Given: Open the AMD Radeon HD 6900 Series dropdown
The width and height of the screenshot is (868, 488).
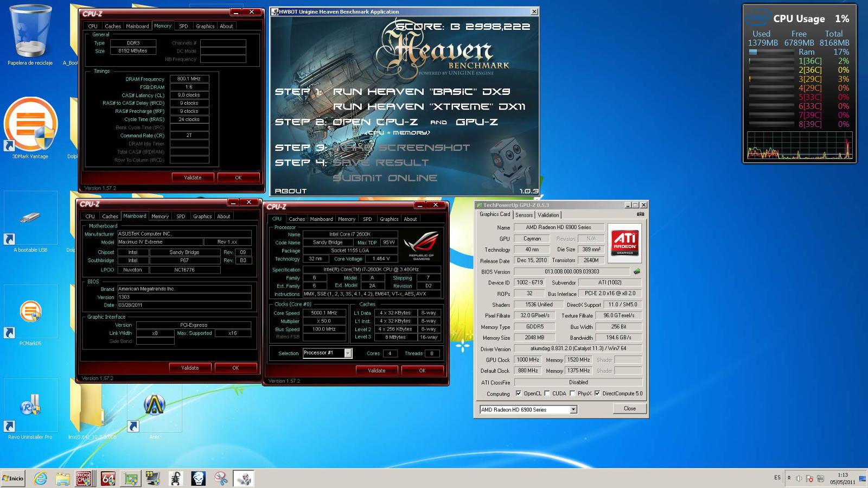Looking at the screenshot, I should tap(573, 409).
